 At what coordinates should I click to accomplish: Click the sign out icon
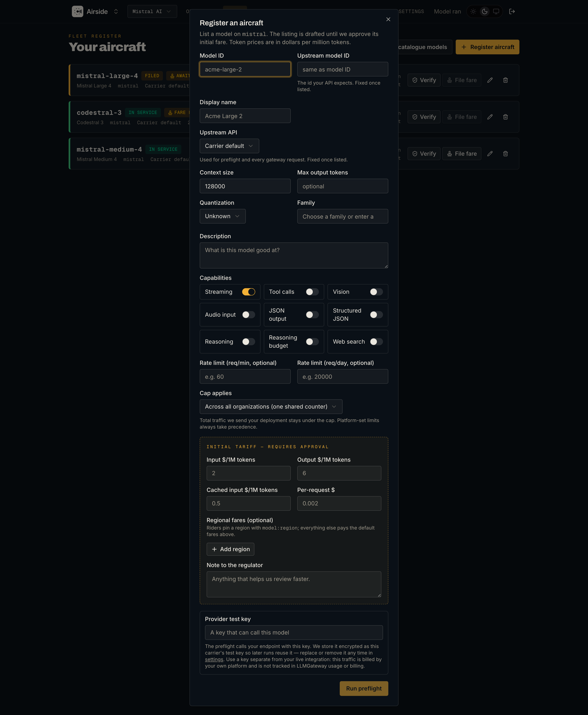click(512, 11)
